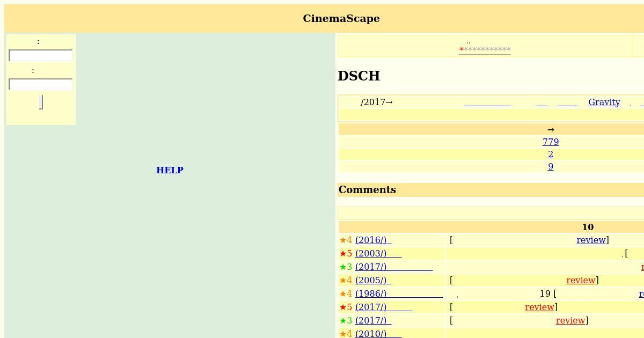Image resolution: width=644 pixels, height=338 pixels.
Task: Open review link in the (2005/) row
Action: pyautogui.click(x=581, y=280)
